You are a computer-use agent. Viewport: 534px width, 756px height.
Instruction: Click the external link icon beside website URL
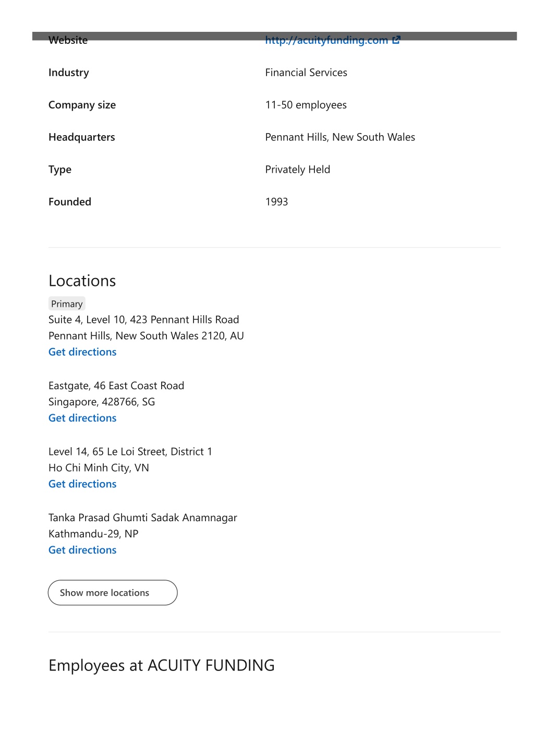click(x=396, y=40)
